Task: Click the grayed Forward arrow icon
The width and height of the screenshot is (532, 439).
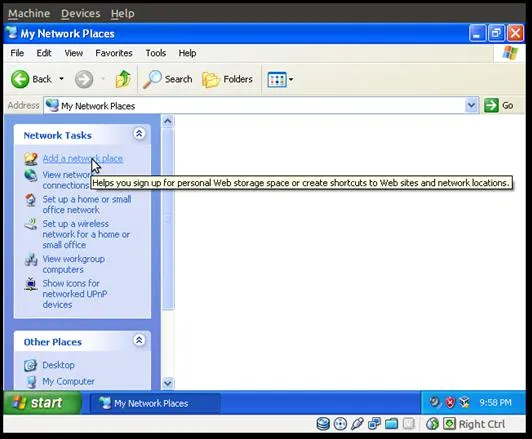Action: (84, 79)
